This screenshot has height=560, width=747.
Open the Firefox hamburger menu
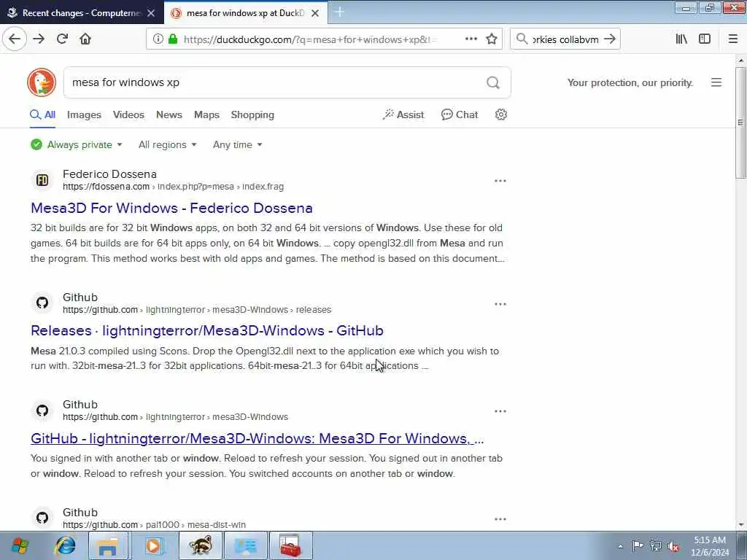pyautogui.click(x=732, y=39)
